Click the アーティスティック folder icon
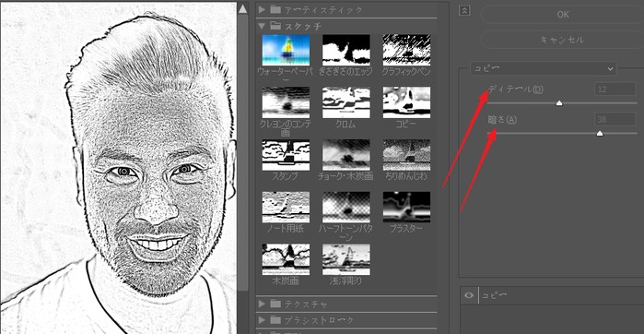This screenshot has height=334, width=644. [x=275, y=9]
